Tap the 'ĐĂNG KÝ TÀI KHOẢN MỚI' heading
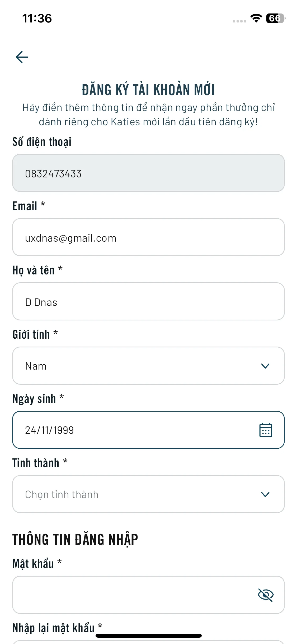Image resolution: width=297 pixels, height=644 pixels. 148,90
